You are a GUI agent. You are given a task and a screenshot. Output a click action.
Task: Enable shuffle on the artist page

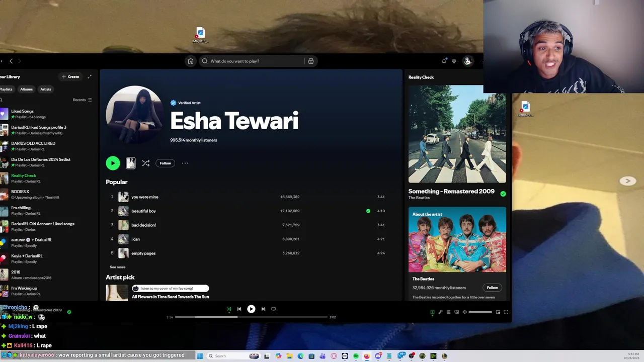tap(145, 163)
